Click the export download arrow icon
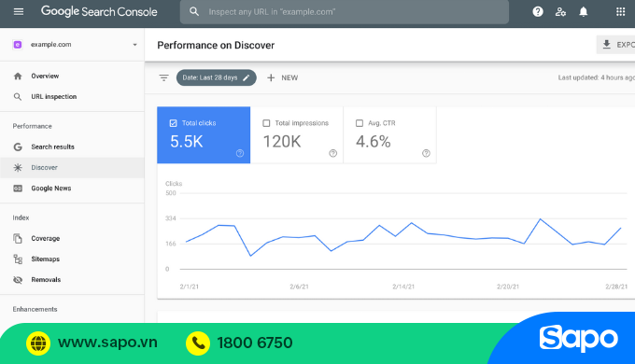The width and height of the screenshot is (635, 364). coord(607,45)
